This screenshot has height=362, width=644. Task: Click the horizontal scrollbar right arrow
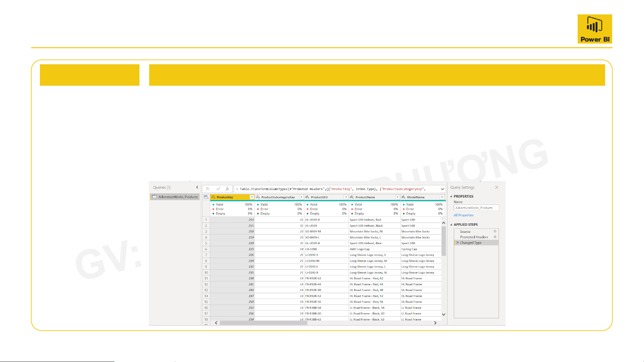click(x=435, y=323)
